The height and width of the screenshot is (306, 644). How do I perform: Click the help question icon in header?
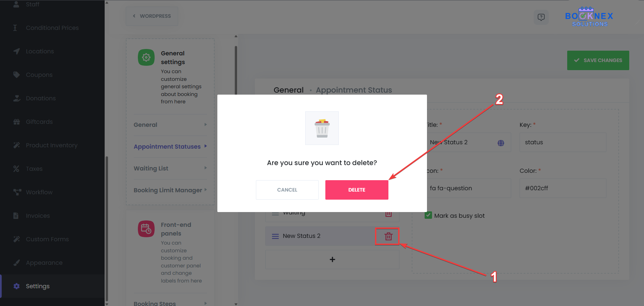(x=541, y=17)
